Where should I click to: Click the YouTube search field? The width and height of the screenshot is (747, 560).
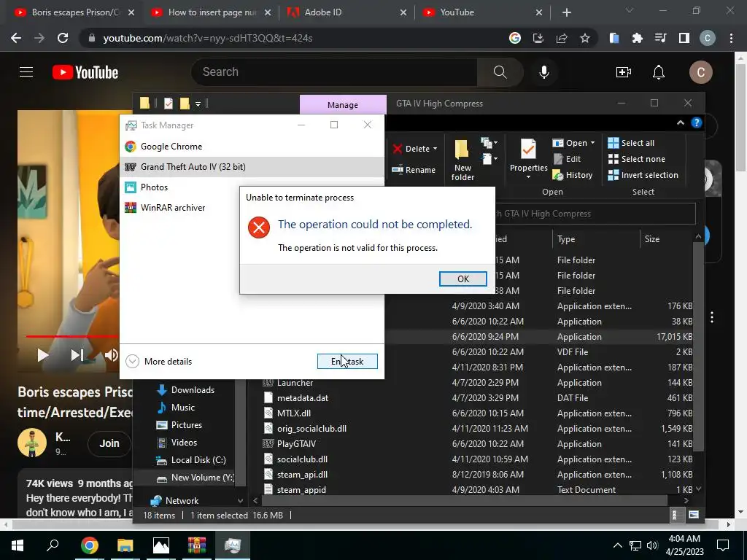334,72
